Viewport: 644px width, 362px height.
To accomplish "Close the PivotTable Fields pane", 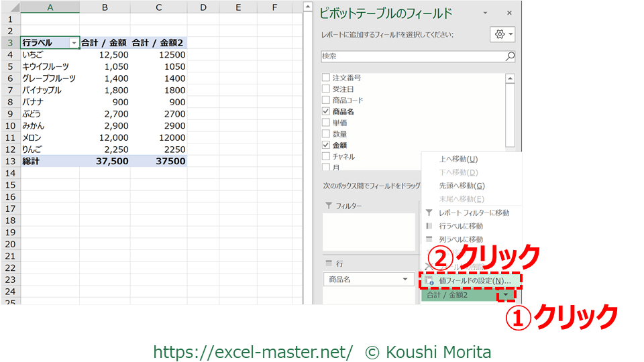I will [x=509, y=13].
